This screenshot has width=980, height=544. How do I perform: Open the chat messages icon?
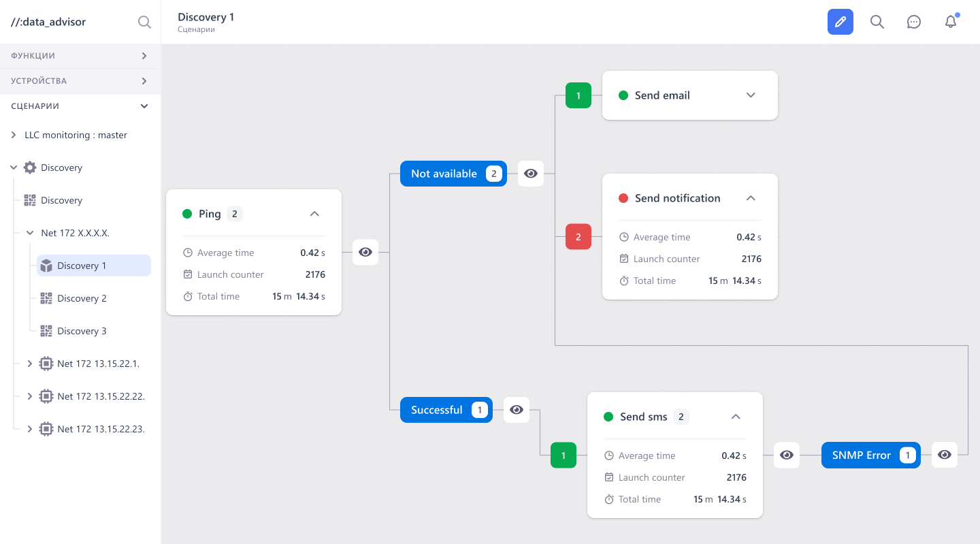point(914,22)
